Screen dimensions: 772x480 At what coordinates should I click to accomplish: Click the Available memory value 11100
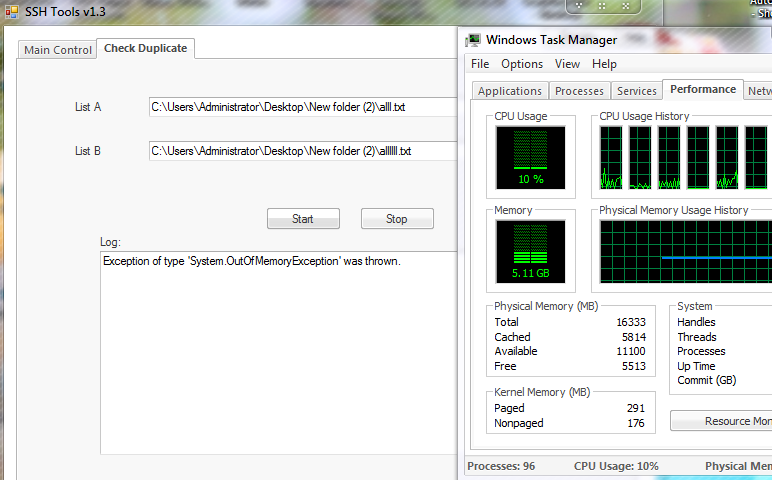pyautogui.click(x=631, y=351)
